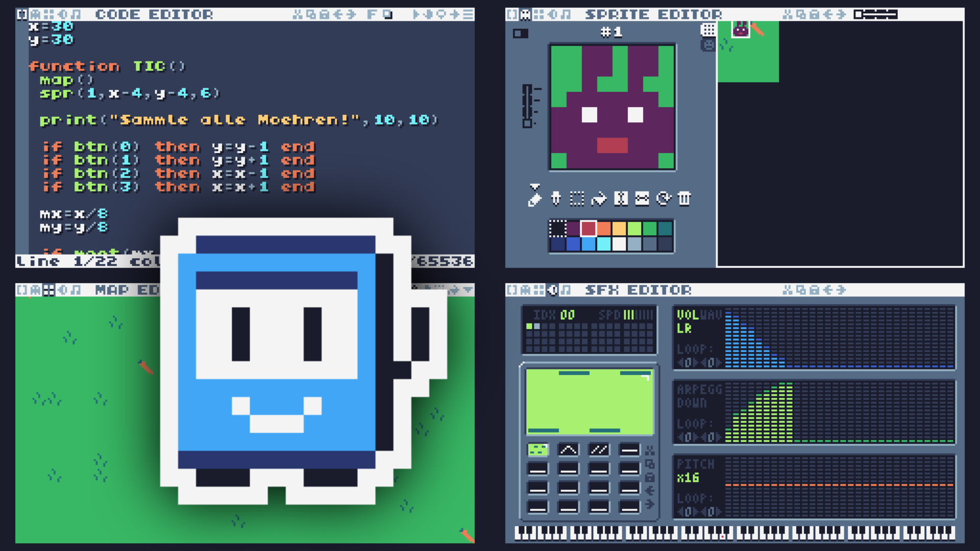Select the color picker tool in Sprite Editor
Viewport: 980px width, 551px height.
click(x=556, y=198)
